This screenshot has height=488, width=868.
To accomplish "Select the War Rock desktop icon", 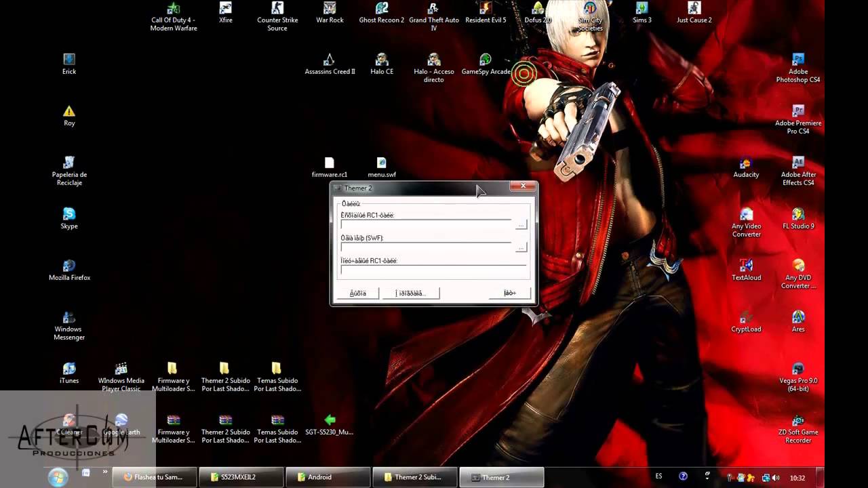I will coord(330,12).
